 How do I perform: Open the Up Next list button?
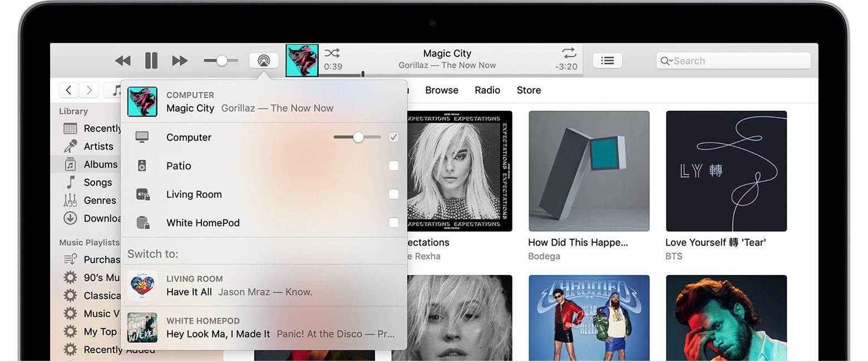[x=608, y=60]
